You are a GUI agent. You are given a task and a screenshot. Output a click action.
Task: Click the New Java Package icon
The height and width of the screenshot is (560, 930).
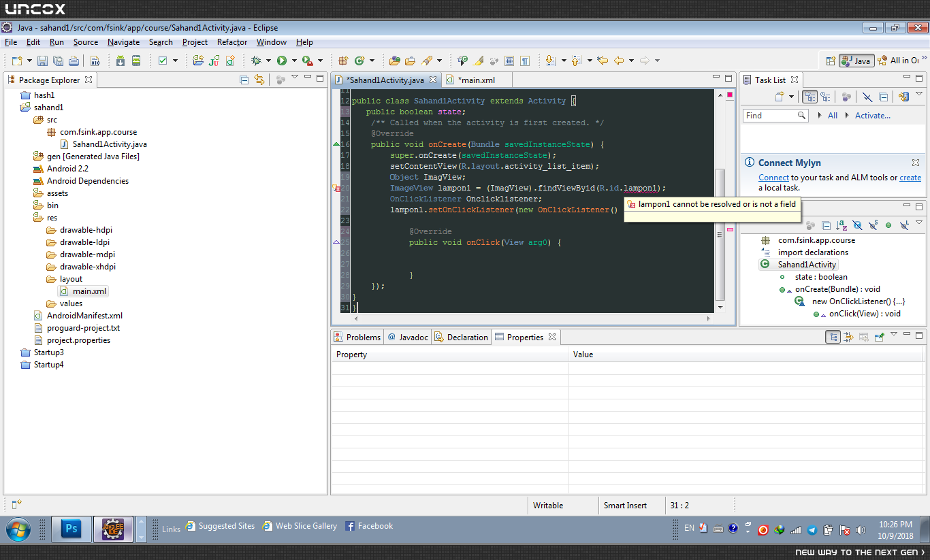coord(343,61)
